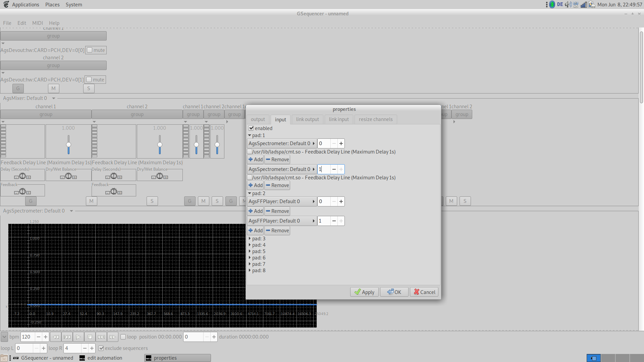Click the rewind button in transport bar

click(56, 337)
